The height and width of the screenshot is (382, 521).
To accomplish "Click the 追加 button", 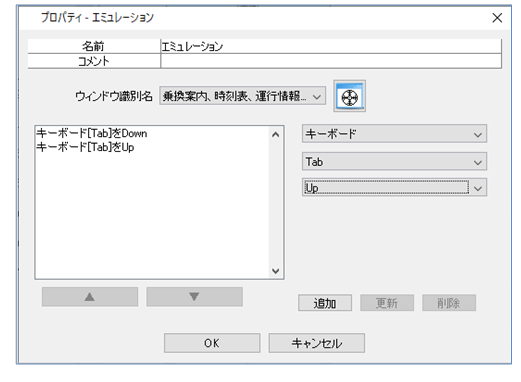I will (325, 303).
